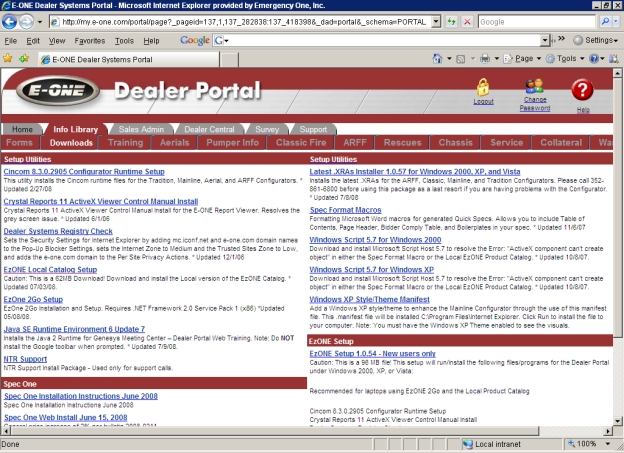Click the vertical scrollbar down arrow

coord(617,421)
